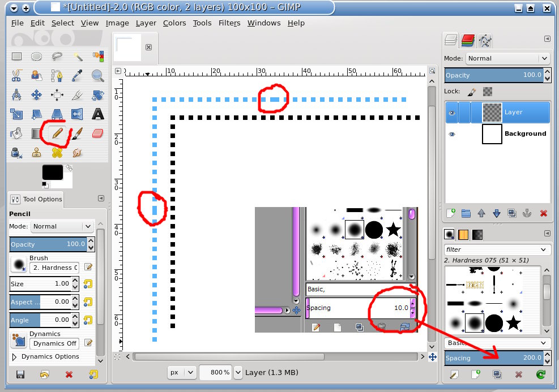Delete the selected layer
Image resolution: width=559 pixels, height=392 pixels.
(x=543, y=213)
